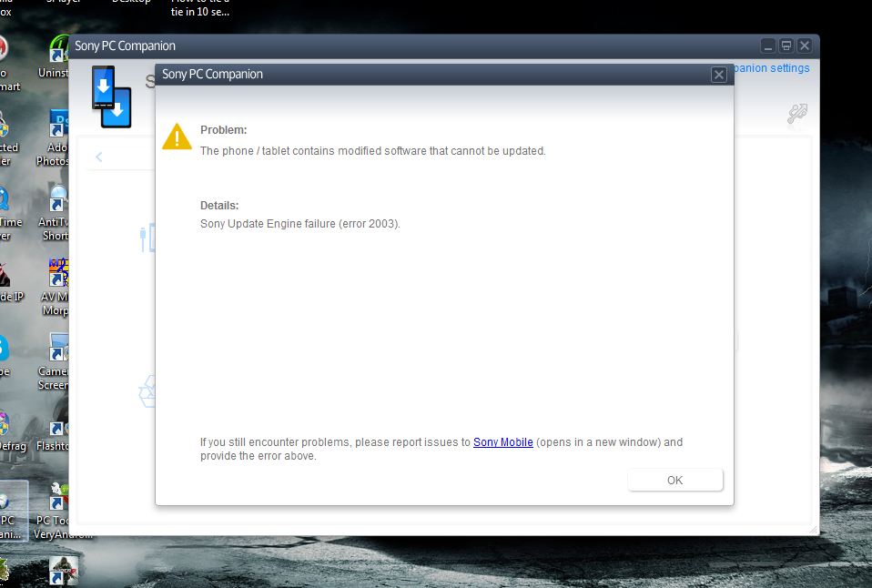Click the phone connection icon in main window
Viewport: 872px width, 588px height.
tap(147, 238)
